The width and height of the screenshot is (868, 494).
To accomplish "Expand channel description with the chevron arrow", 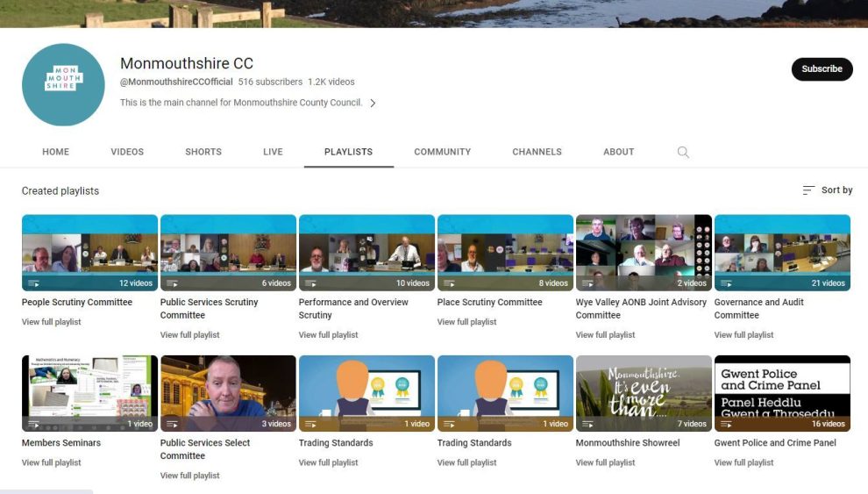I will click(x=373, y=103).
